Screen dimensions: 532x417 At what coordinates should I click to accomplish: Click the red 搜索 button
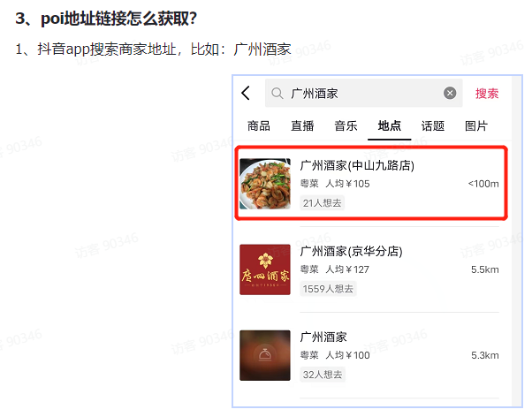[x=487, y=94]
